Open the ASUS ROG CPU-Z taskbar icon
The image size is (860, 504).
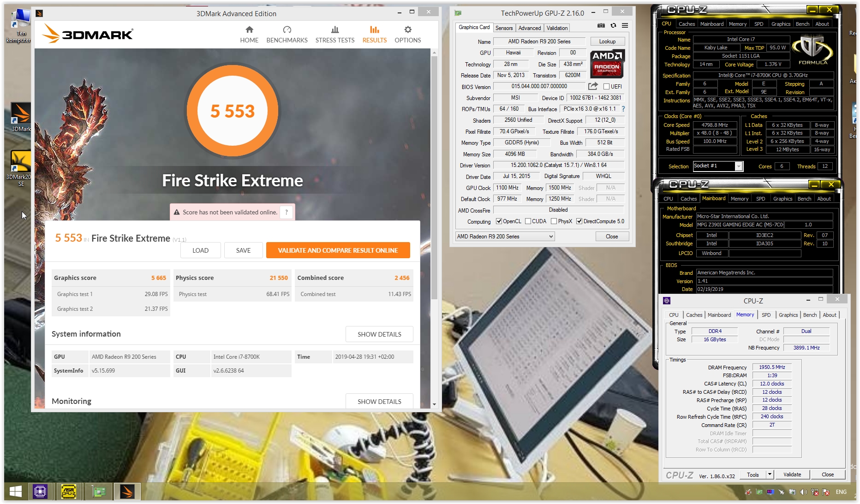pos(69,492)
